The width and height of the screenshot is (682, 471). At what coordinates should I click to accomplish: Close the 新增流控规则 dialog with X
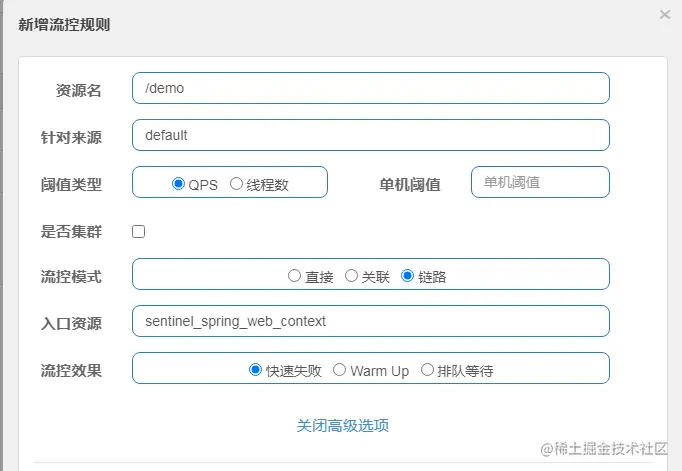pyautogui.click(x=665, y=15)
